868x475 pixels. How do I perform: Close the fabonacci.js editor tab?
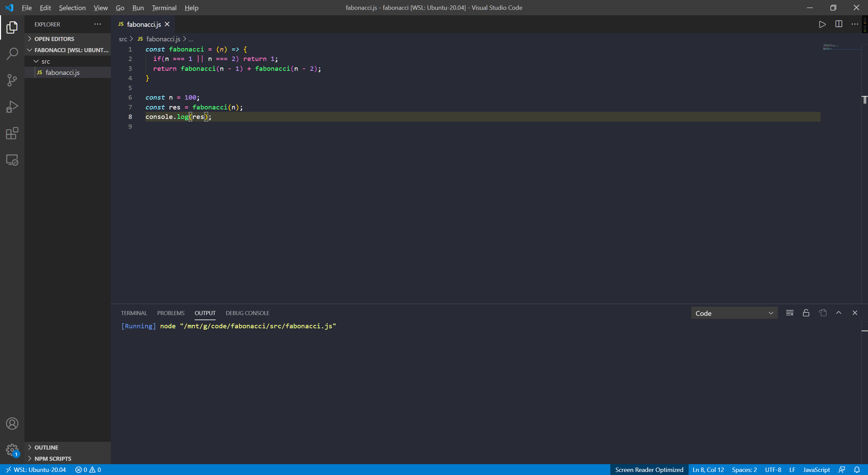[167, 24]
